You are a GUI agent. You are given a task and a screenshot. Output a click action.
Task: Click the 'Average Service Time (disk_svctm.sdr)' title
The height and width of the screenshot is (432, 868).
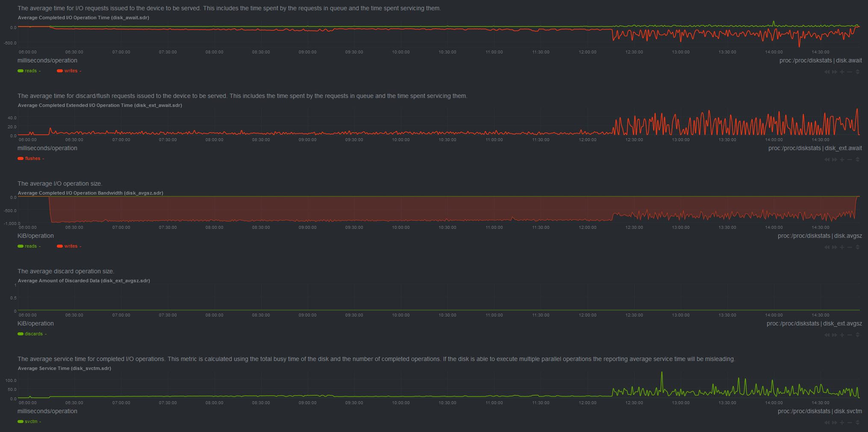click(65, 368)
